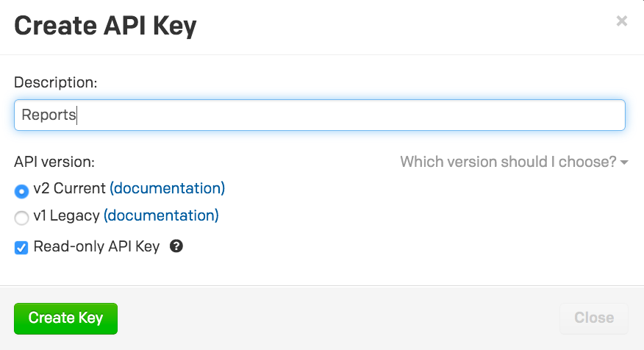Image resolution: width=644 pixels, height=350 pixels.
Task: Click the green Create Key button
Action: pyautogui.click(x=65, y=318)
